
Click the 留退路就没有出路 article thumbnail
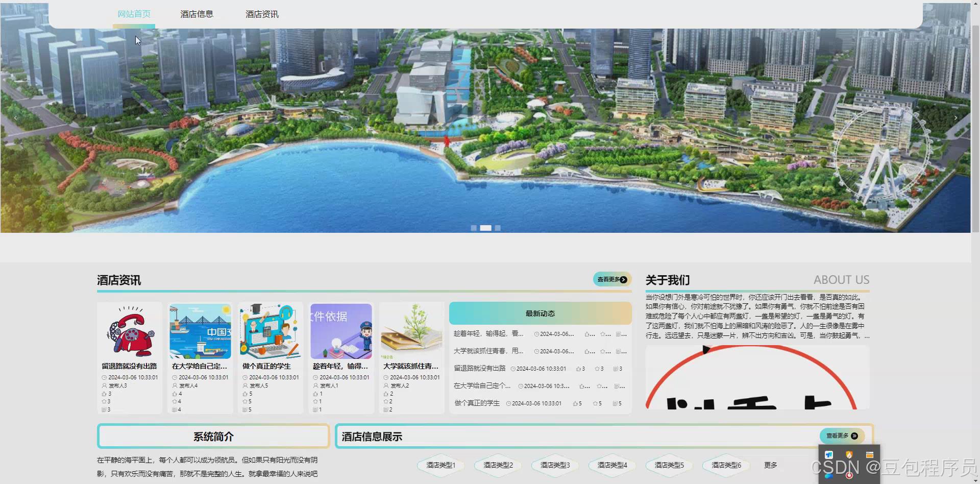point(130,331)
